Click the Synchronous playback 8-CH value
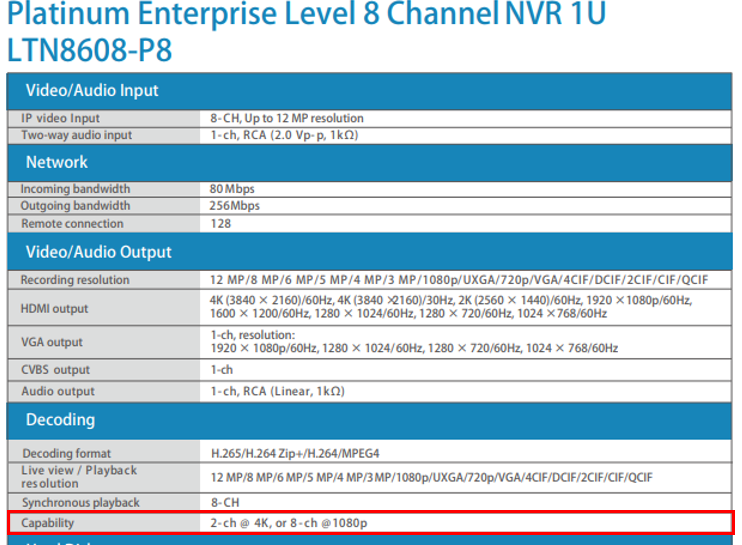 click(224, 502)
